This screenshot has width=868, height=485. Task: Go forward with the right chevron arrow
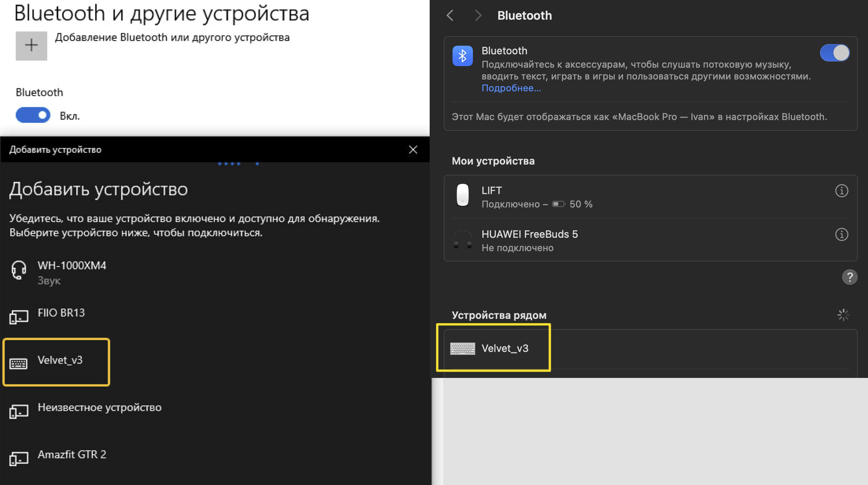click(x=478, y=15)
